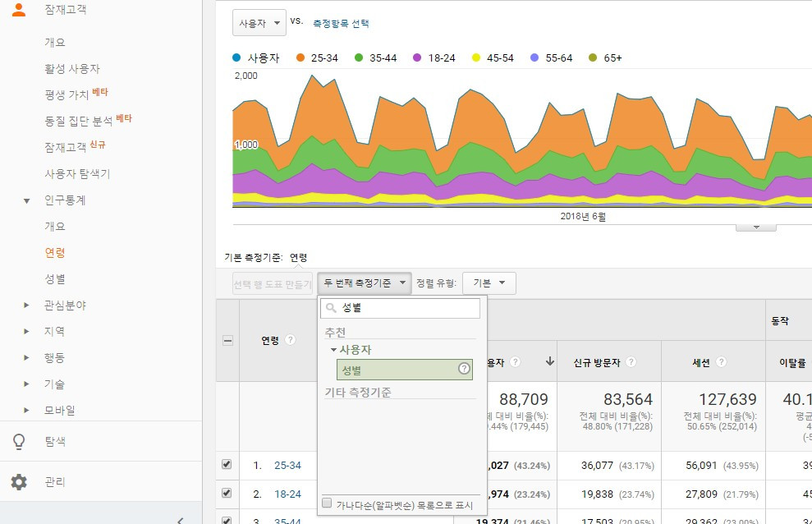Open the 사용자 metric dropdown above chart
This screenshot has width=812, height=524.
[x=259, y=23]
